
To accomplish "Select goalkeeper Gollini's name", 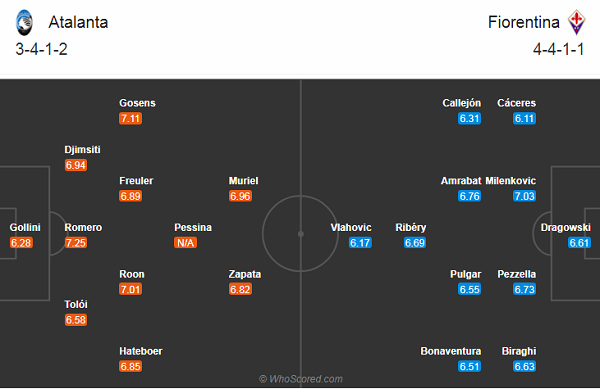I will pyautogui.click(x=25, y=228).
